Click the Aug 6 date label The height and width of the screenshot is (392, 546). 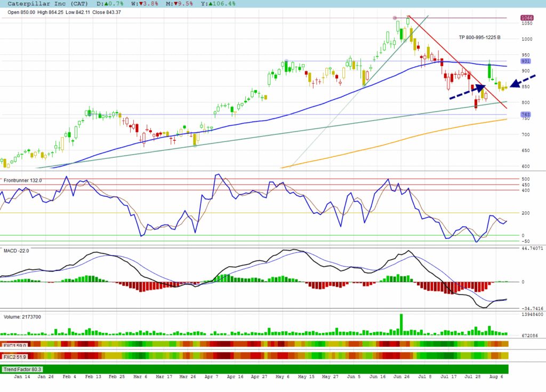click(x=496, y=377)
